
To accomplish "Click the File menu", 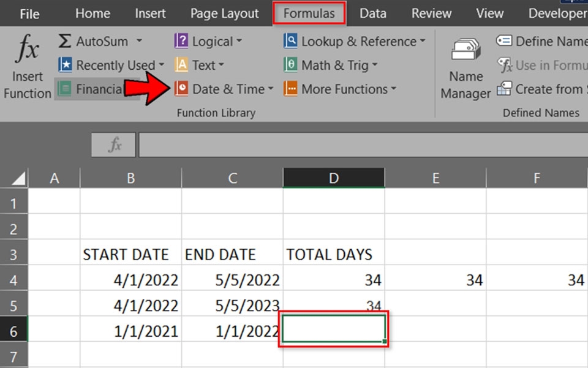I will tap(29, 13).
